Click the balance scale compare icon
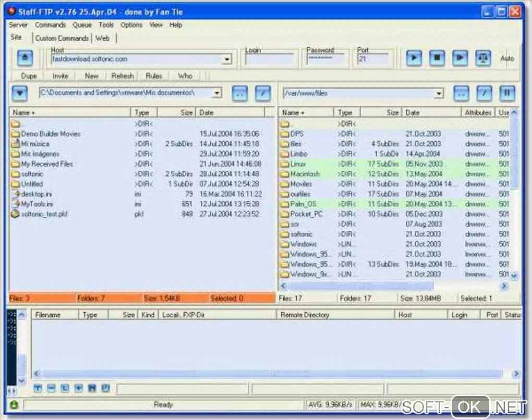This screenshot has width=532, height=420. point(483,58)
